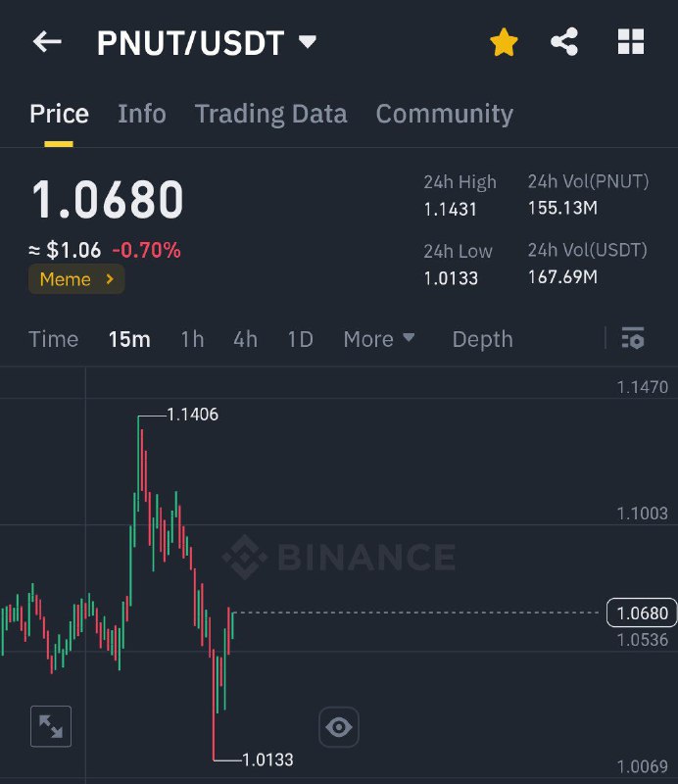Show the Depth chart
Screen dimensions: 678x784
[x=482, y=339]
